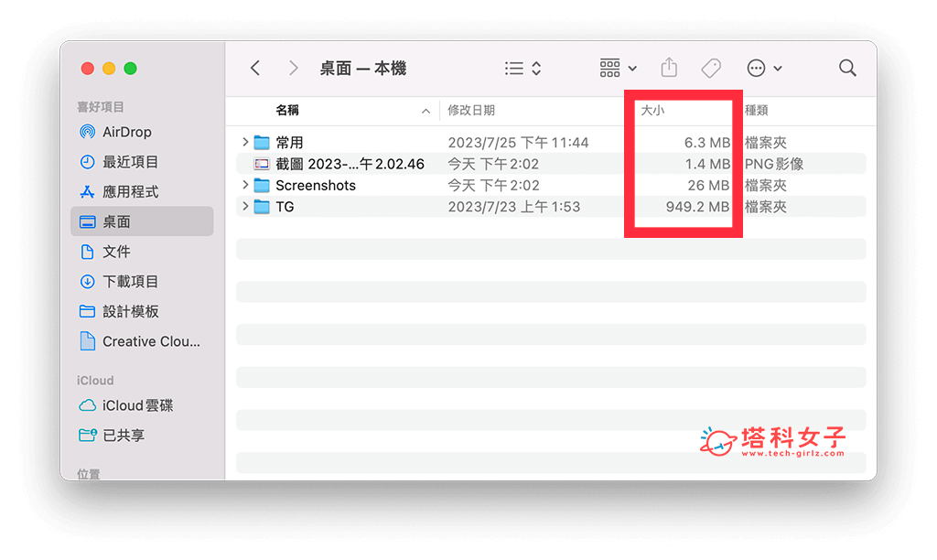This screenshot has height=560, width=937.
Task: Click the Screenshots folder name
Action: tap(316, 185)
